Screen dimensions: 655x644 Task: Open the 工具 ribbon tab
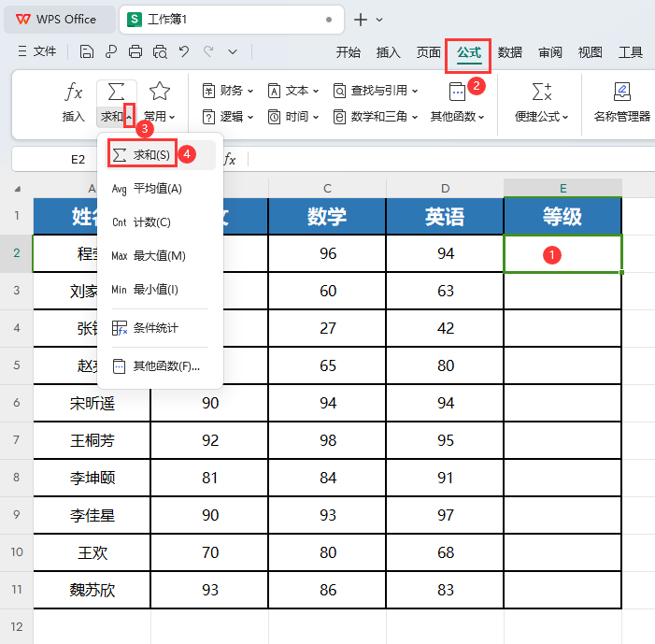click(631, 52)
